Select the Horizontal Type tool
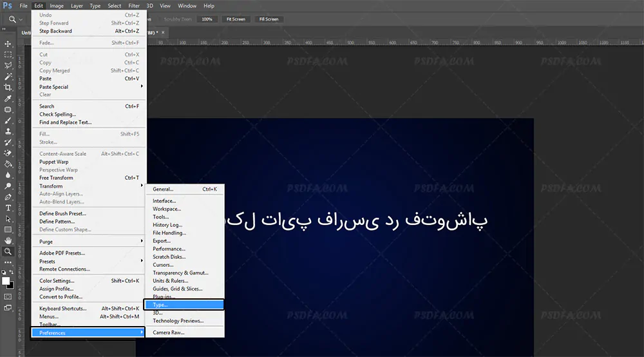The width and height of the screenshot is (644, 357). tap(8, 208)
